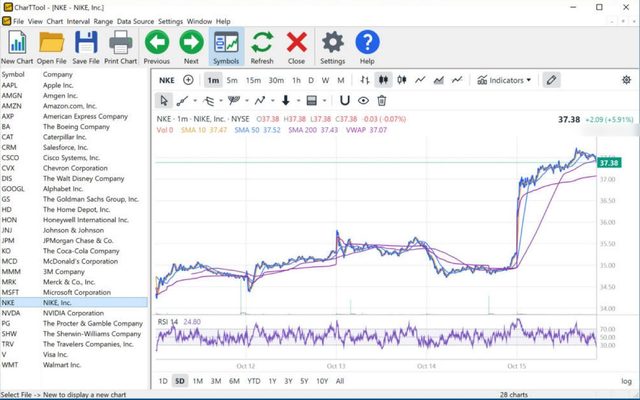Select the filled candlestick chart style
The width and height of the screenshot is (640, 400).
click(383, 80)
